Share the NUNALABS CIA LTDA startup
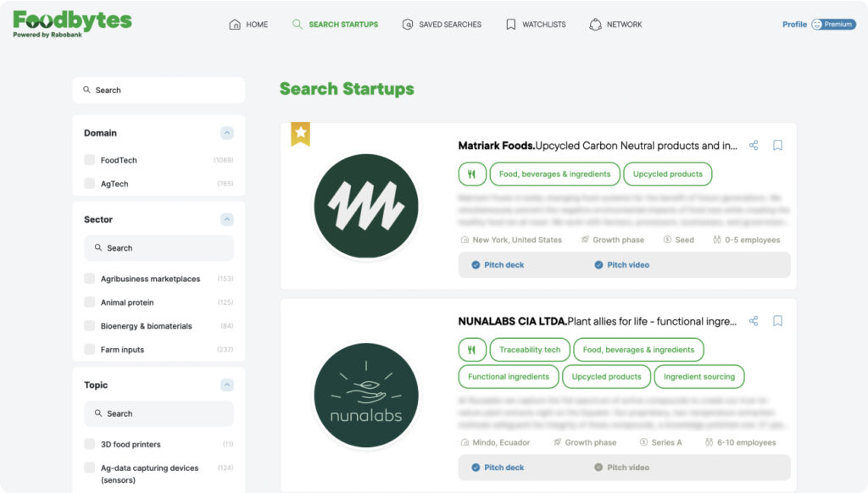Viewport: 868px width, 493px height. (x=754, y=321)
